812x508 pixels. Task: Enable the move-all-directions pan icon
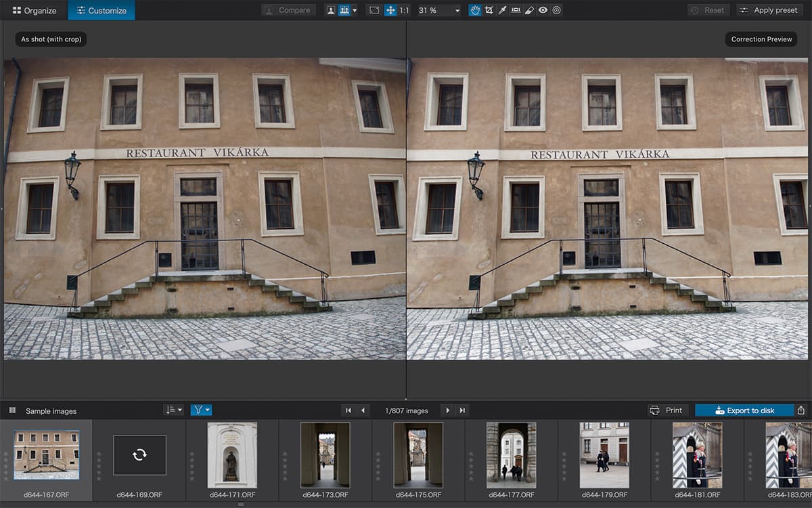click(x=390, y=10)
